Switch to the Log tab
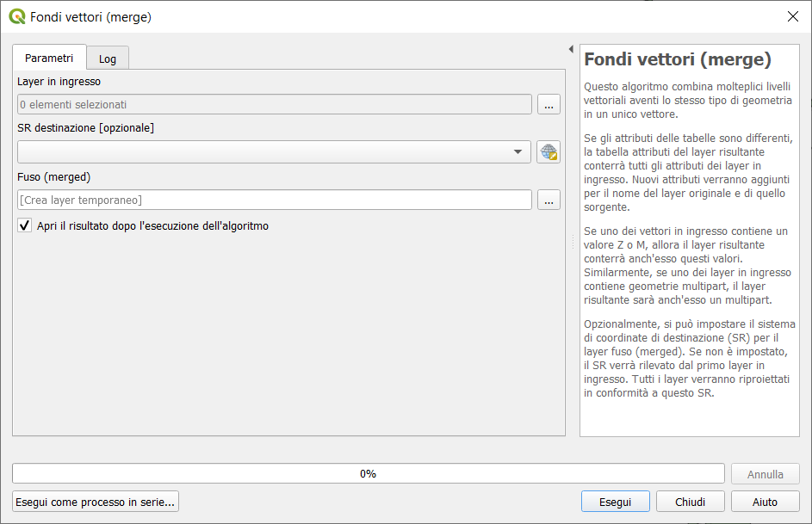This screenshot has height=524, width=812. (x=108, y=59)
